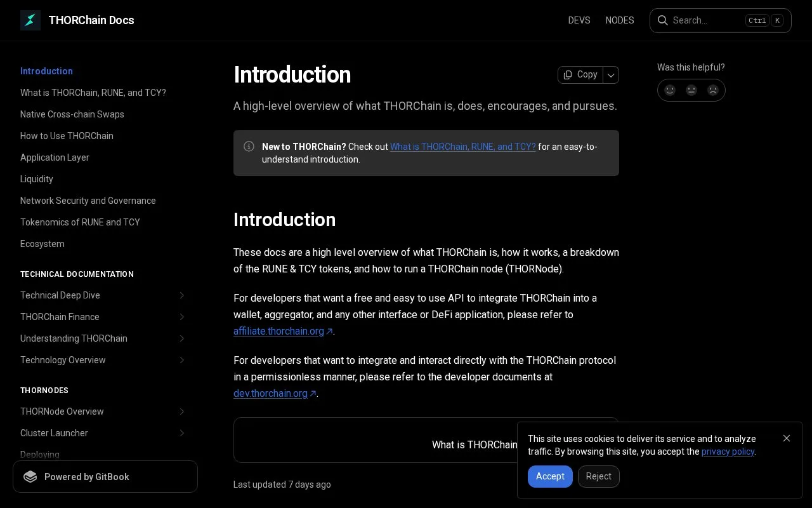Viewport: 812px width, 508px height.
Task: Open the Ecosystem page
Action: (x=43, y=244)
